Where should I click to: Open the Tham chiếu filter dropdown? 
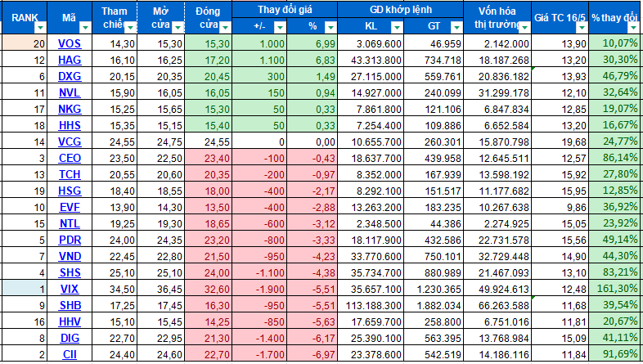coord(130,28)
